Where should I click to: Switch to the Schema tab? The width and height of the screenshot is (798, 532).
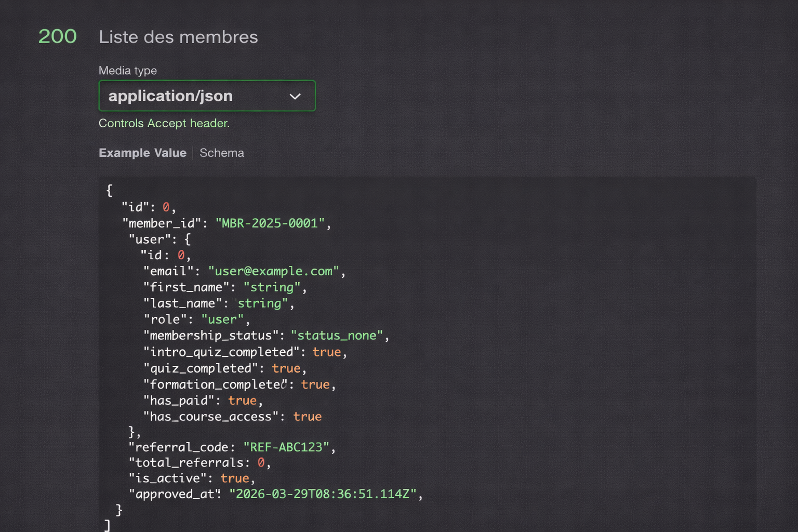tap(222, 153)
